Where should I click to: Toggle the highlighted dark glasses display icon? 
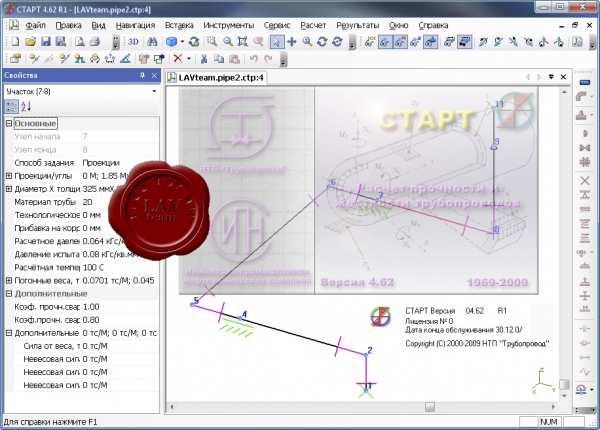464,41
